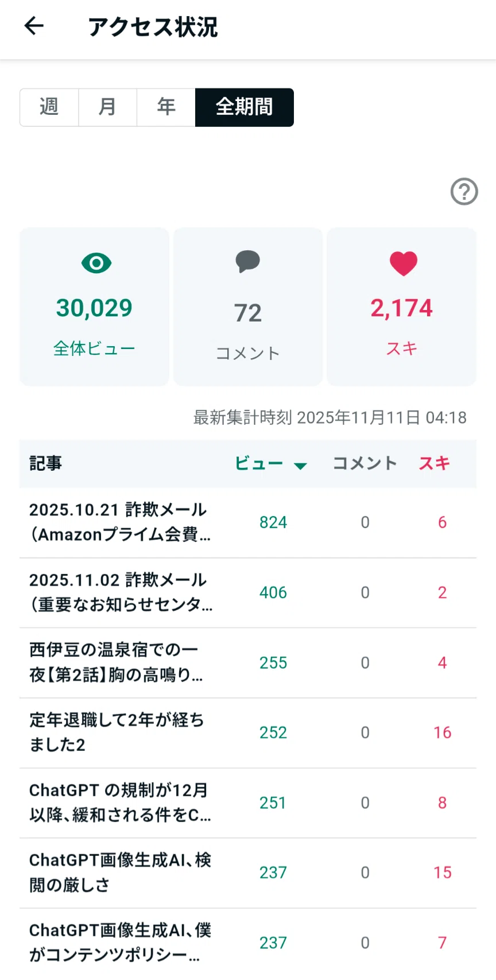Open ChatGPT画像生成AI、検閲の厳しさ article
Screen dimensions: 496x980
click(x=248, y=873)
